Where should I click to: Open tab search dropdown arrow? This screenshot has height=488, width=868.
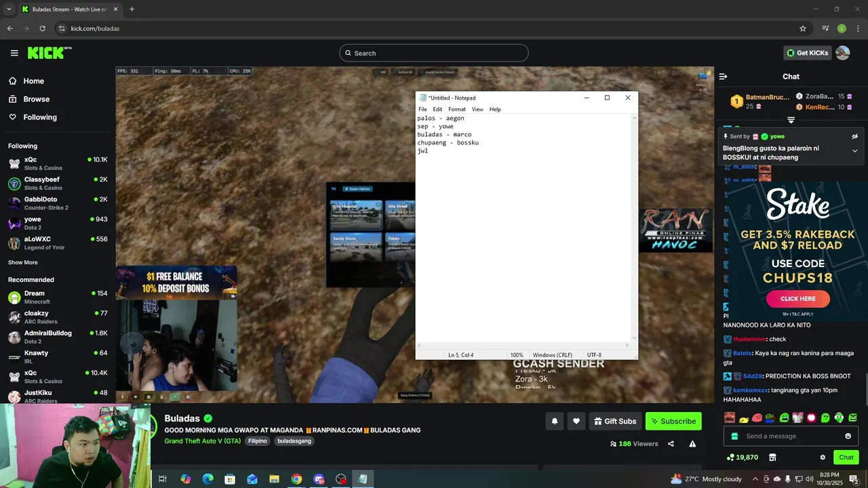point(8,9)
